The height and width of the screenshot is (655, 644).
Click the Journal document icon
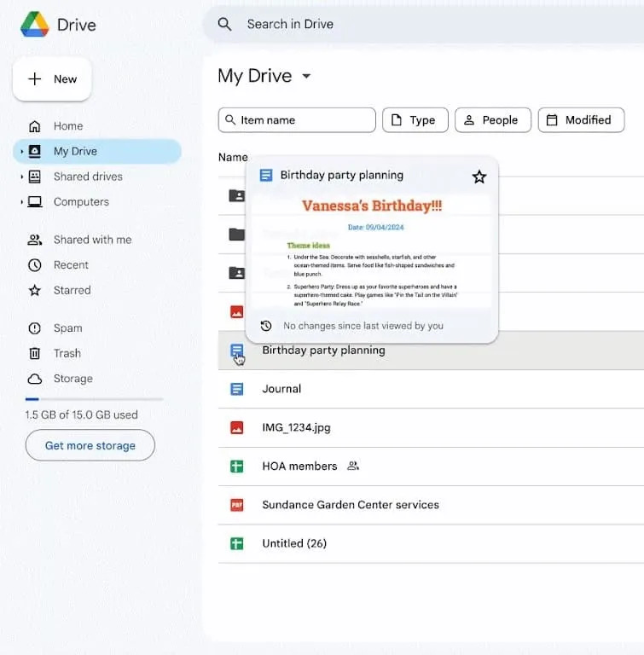coord(237,389)
